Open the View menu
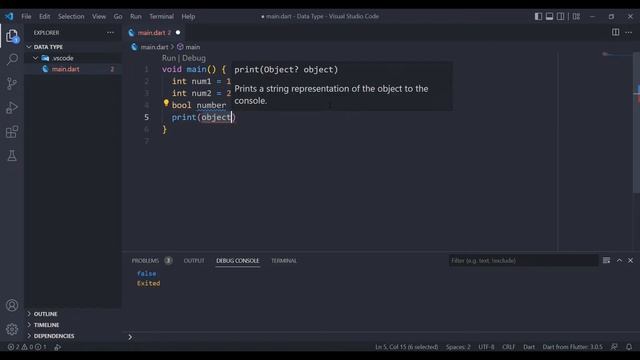Viewport: 640px width, 360px height. (99, 16)
